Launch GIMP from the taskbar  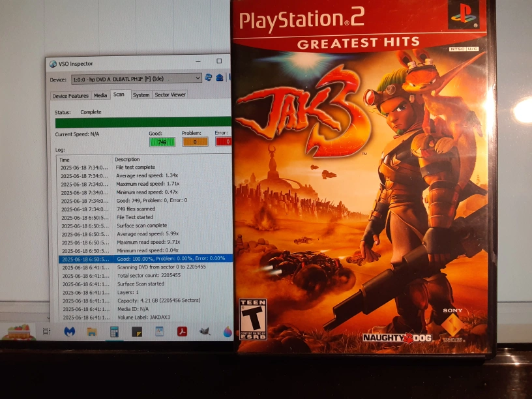tap(205, 331)
